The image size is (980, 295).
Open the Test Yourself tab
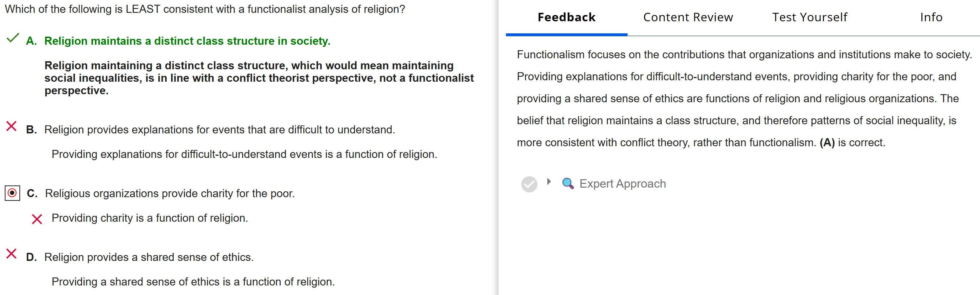point(810,18)
